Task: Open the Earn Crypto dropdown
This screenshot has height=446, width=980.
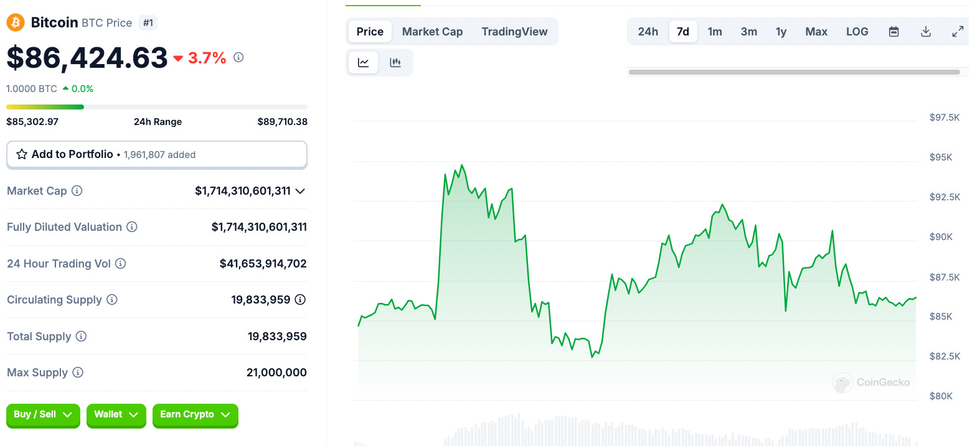Action: (196, 415)
